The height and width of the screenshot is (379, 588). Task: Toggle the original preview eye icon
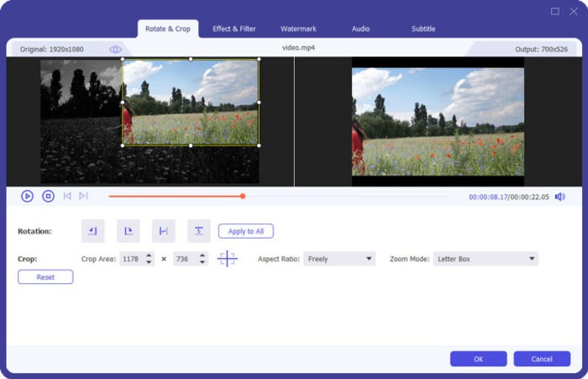pyautogui.click(x=116, y=50)
